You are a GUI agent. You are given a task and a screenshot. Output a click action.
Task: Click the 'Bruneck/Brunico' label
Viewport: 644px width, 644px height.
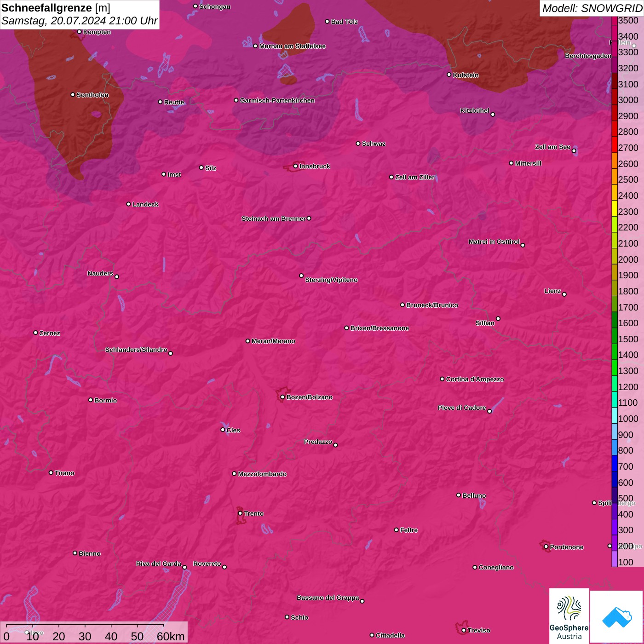point(432,305)
